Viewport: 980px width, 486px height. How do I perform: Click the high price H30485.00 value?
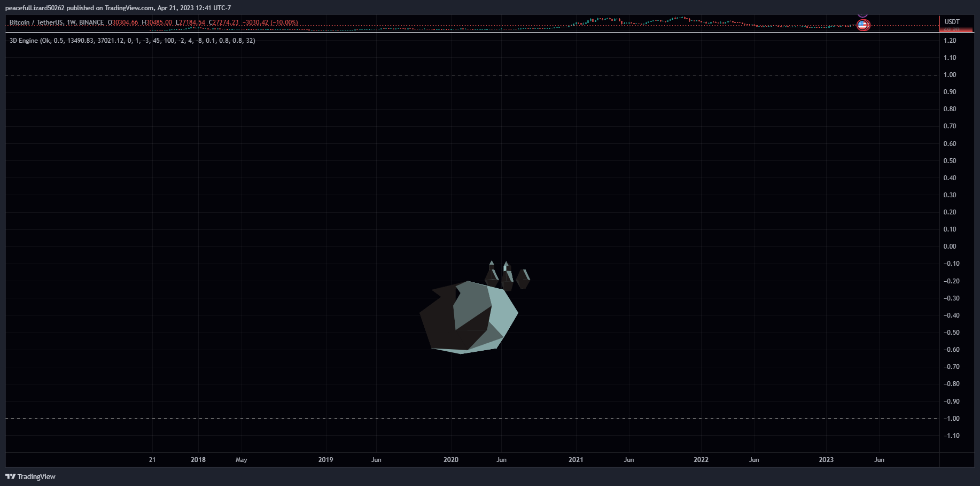pos(157,22)
